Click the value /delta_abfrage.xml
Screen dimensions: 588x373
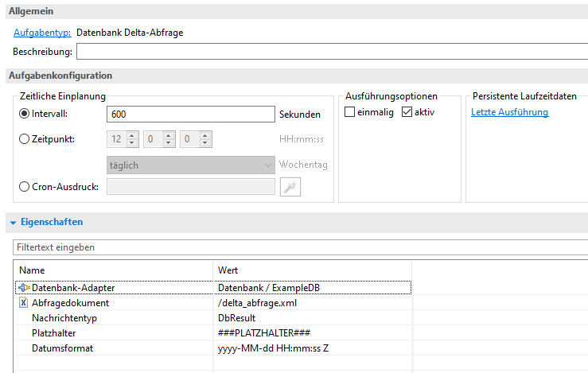pos(257,303)
